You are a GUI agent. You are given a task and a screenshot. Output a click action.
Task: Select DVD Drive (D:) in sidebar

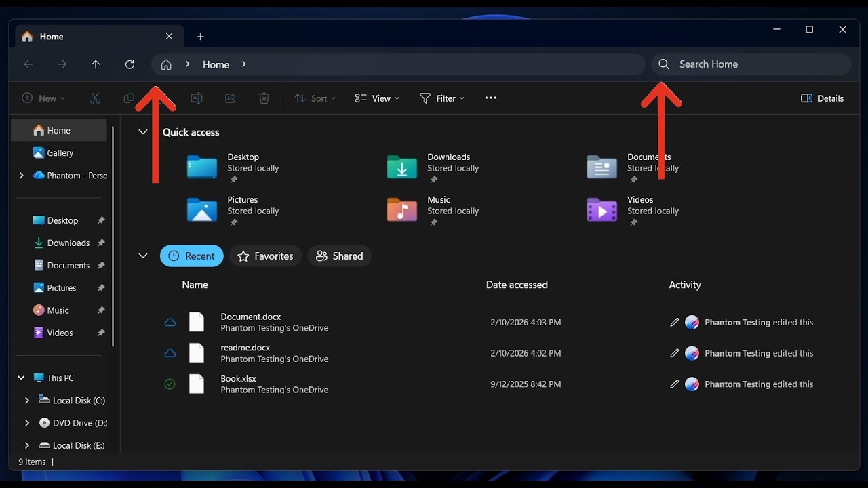point(60,423)
